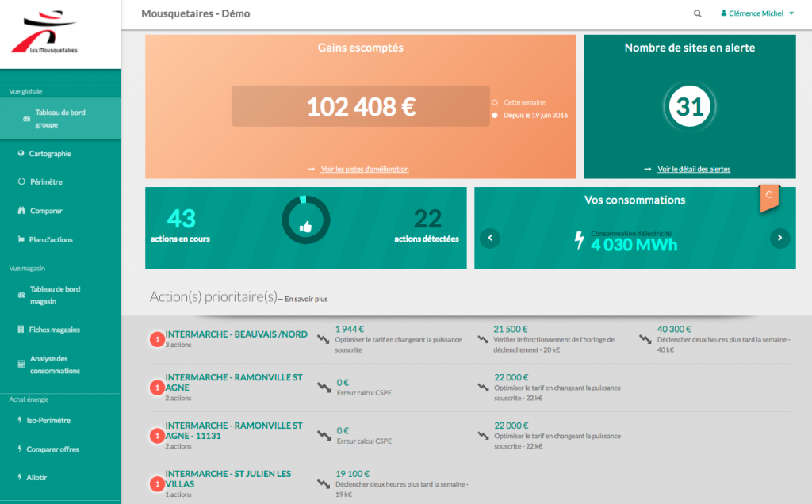Image resolution: width=812 pixels, height=504 pixels.
Task: Open Analyse des consommations in sidebar
Action: [54, 365]
